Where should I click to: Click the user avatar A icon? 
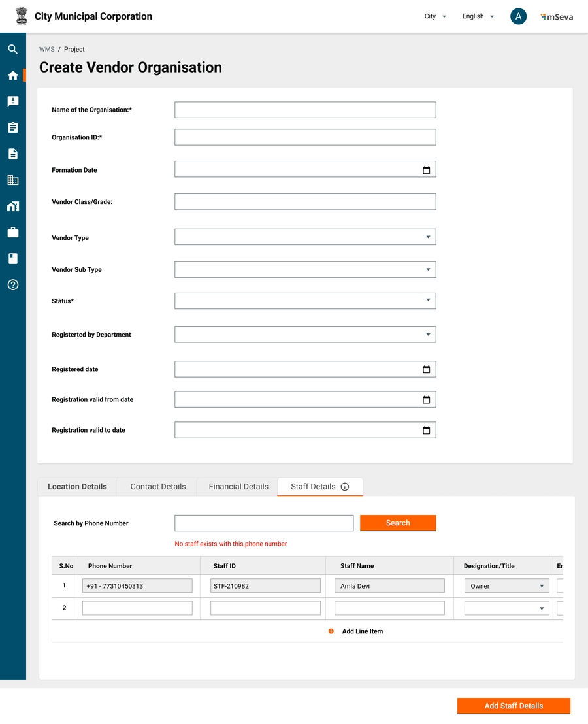[x=518, y=16]
